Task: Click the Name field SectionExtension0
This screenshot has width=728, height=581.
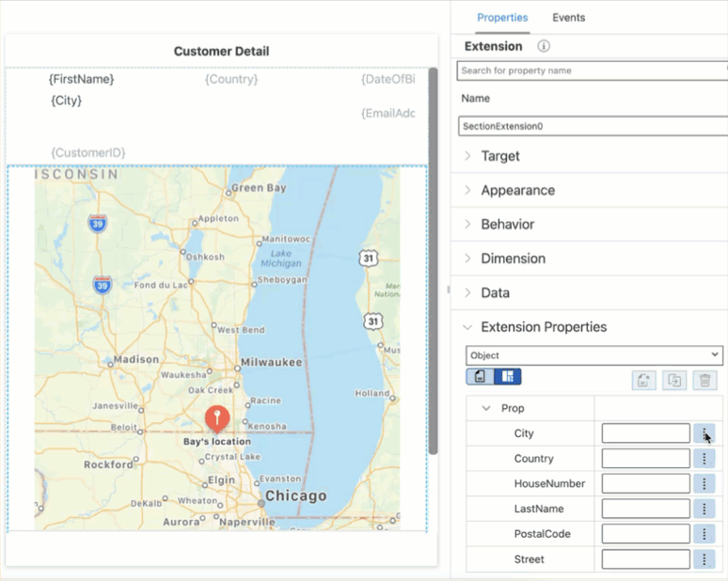Action: tap(593, 126)
